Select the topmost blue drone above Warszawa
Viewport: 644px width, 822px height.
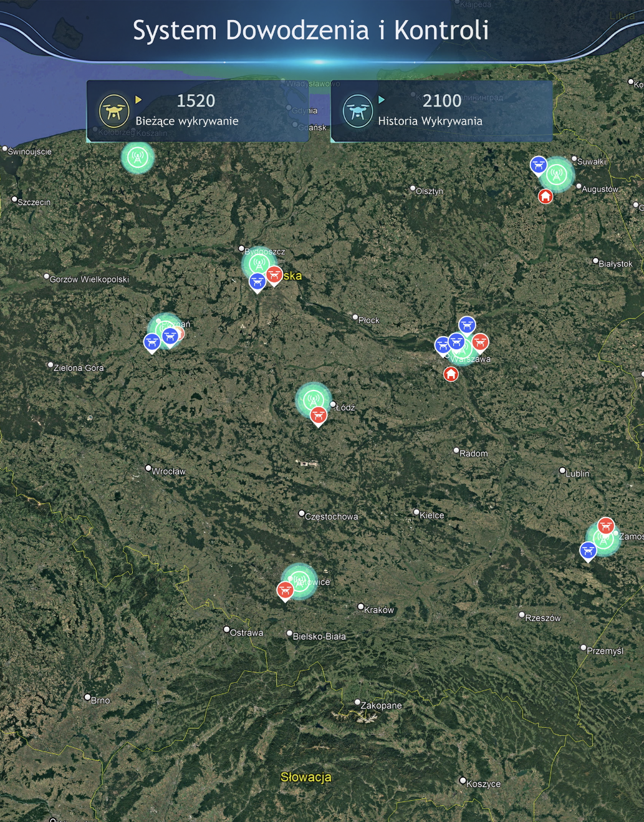coord(467,324)
